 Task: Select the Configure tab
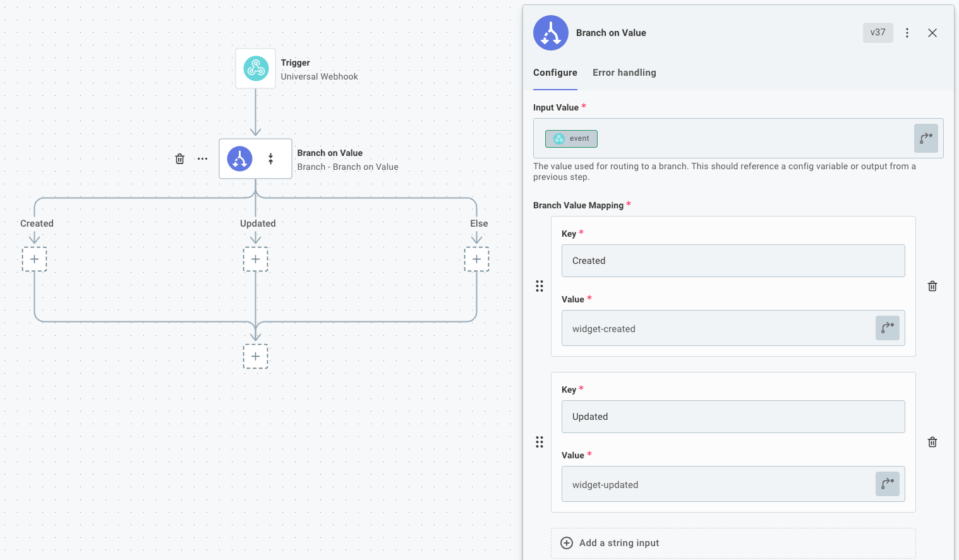pos(555,73)
